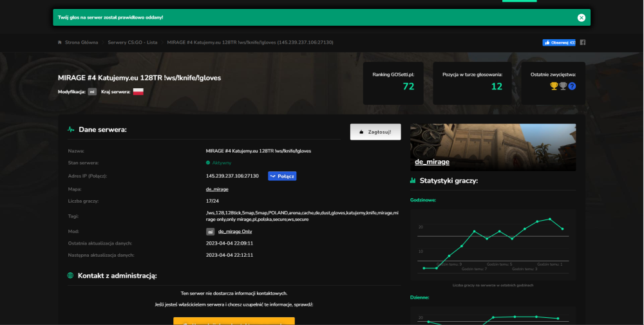644x325 pixels.
Task: Click the Facebook Obserwuj button
Action: 559,42
